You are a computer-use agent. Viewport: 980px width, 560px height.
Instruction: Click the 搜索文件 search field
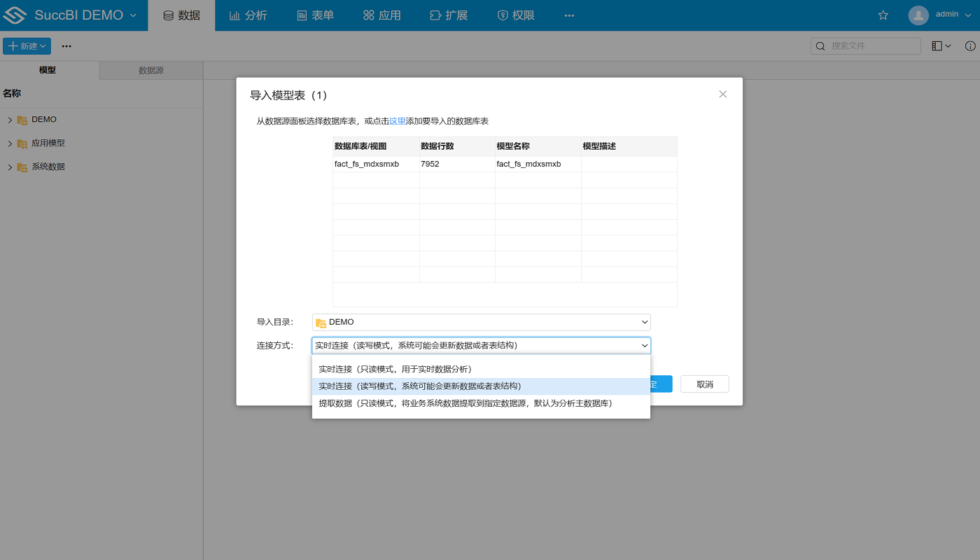pos(872,46)
